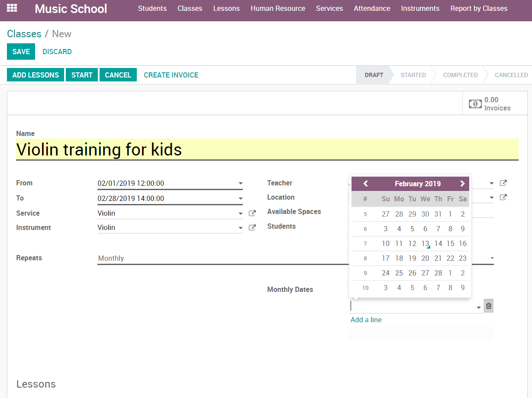Screen dimensions: 532x398
Task: Open the apps grid menu icon
Action: (x=12, y=8)
